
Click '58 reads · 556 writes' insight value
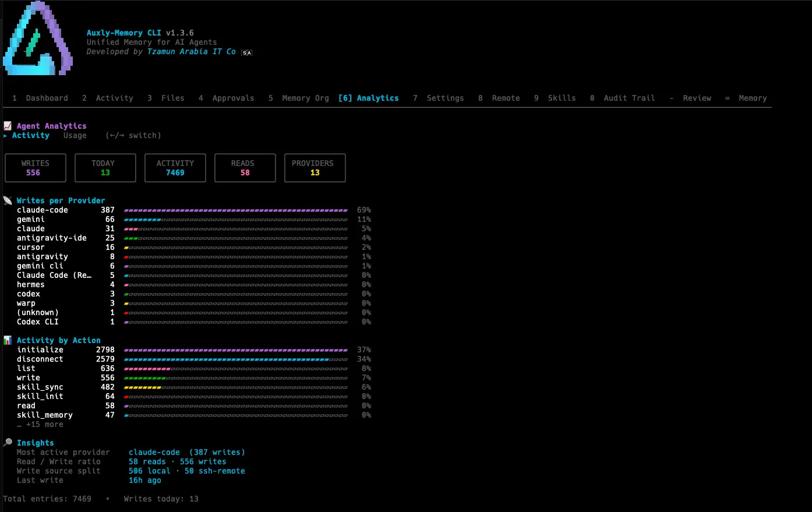click(178, 461)
